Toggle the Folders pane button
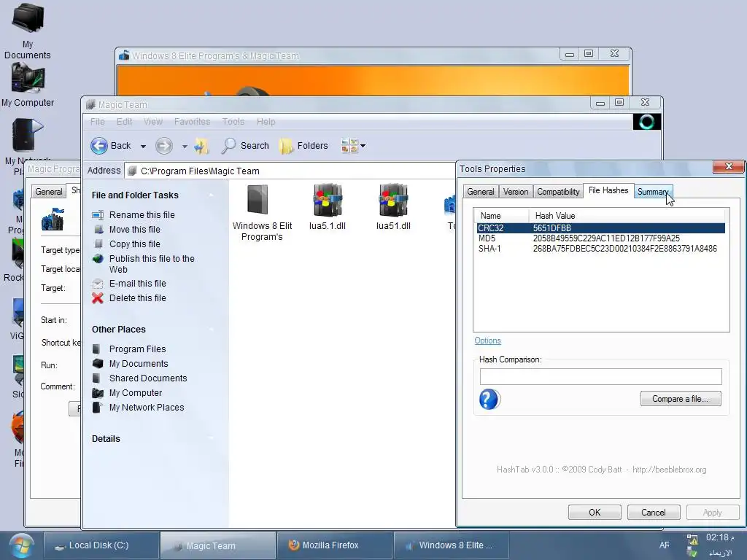Screen dimensions: 747x560 [x=303, y=146]
